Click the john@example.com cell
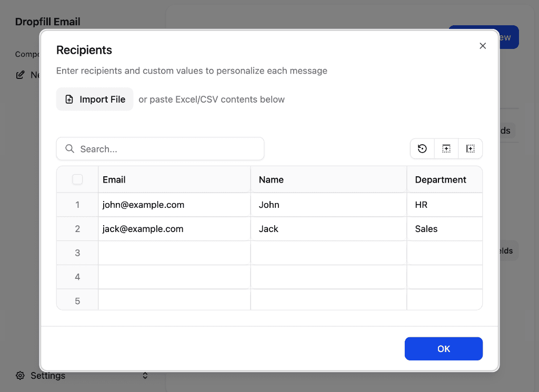 (x=174, y=205)
